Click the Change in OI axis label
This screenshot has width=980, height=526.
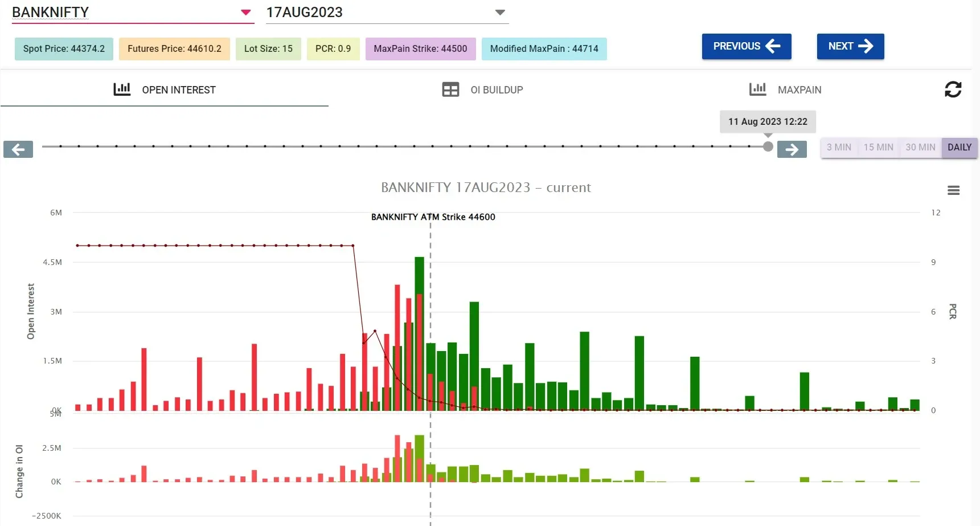[x=19, y=471]
